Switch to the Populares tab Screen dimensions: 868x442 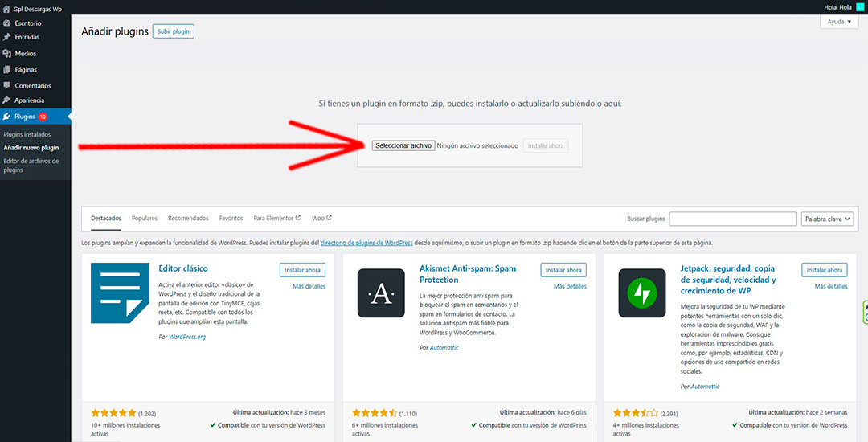[145, 219]
